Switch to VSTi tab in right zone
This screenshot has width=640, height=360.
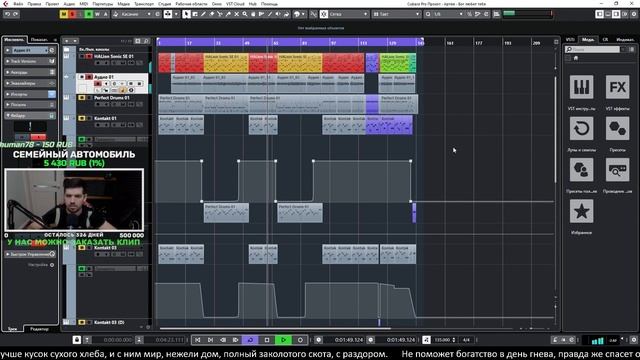click(x=570, y=40)
